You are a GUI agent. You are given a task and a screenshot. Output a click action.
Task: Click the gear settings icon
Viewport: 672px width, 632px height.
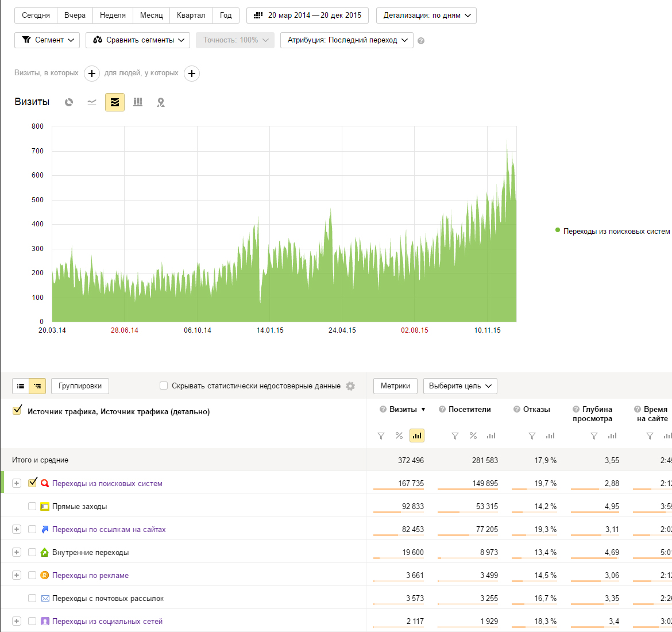(350, 386)
